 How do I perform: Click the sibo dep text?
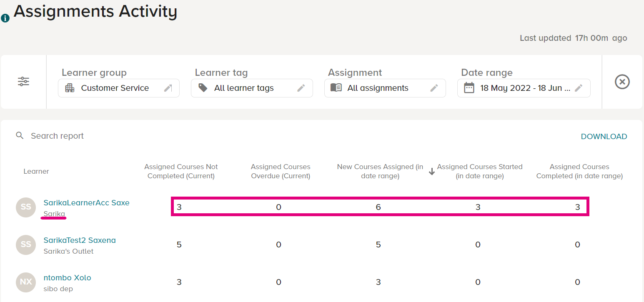[x=58, y=289]
